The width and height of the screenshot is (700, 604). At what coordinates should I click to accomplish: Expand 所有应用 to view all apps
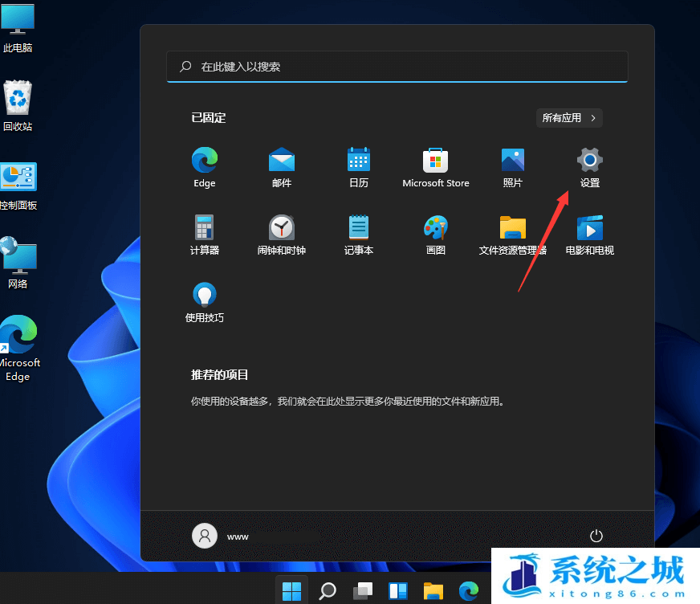tap(568, 117)
